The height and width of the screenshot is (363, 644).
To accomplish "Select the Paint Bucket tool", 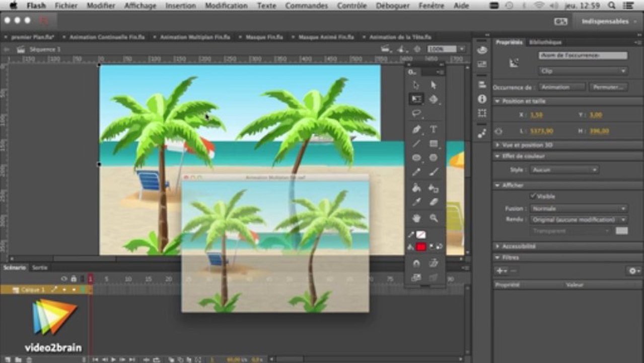I will click(416, 188).
